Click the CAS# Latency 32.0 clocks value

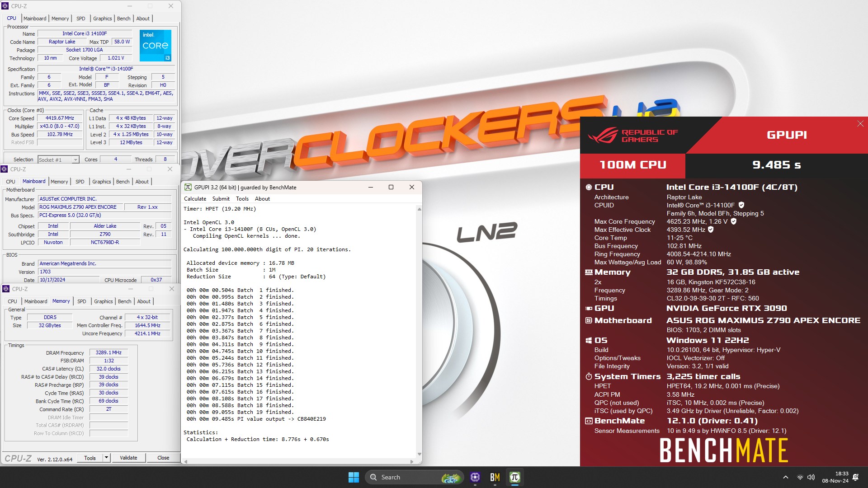tap(108, 369)
